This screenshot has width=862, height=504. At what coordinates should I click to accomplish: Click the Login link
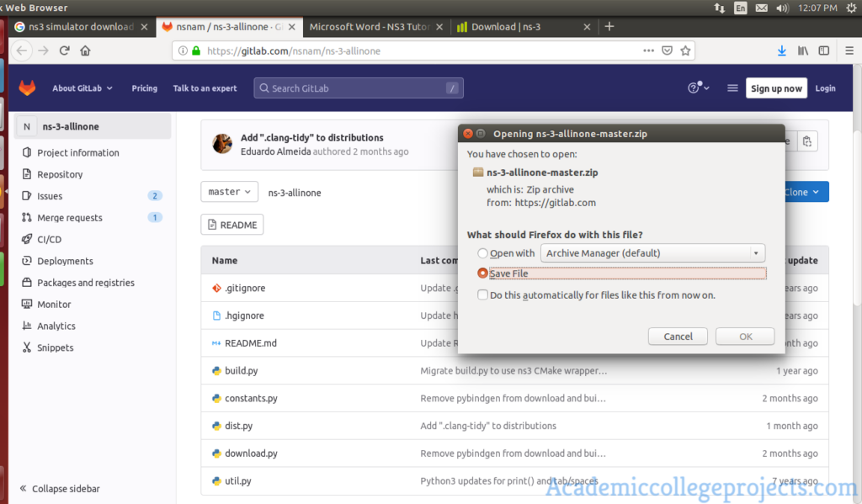pos(825,88)
